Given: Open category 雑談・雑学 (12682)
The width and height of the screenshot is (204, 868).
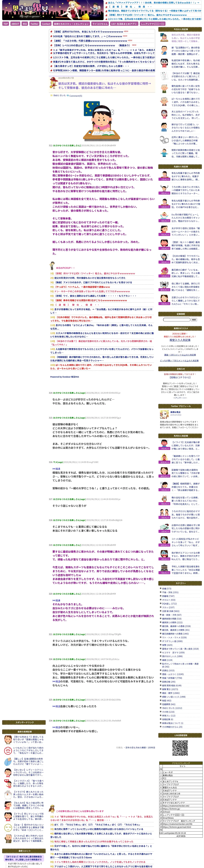Looking at the screenshot, I should (x=171, y=693).
